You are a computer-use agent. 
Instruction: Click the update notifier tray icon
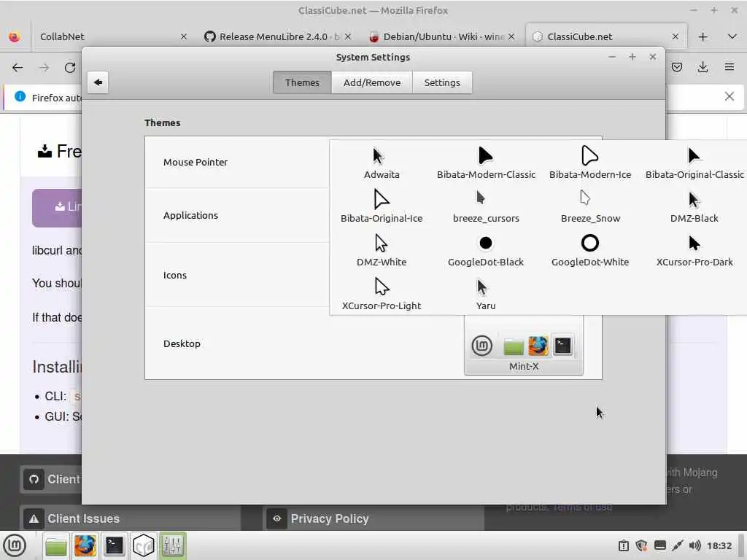[x=624, y=545]
